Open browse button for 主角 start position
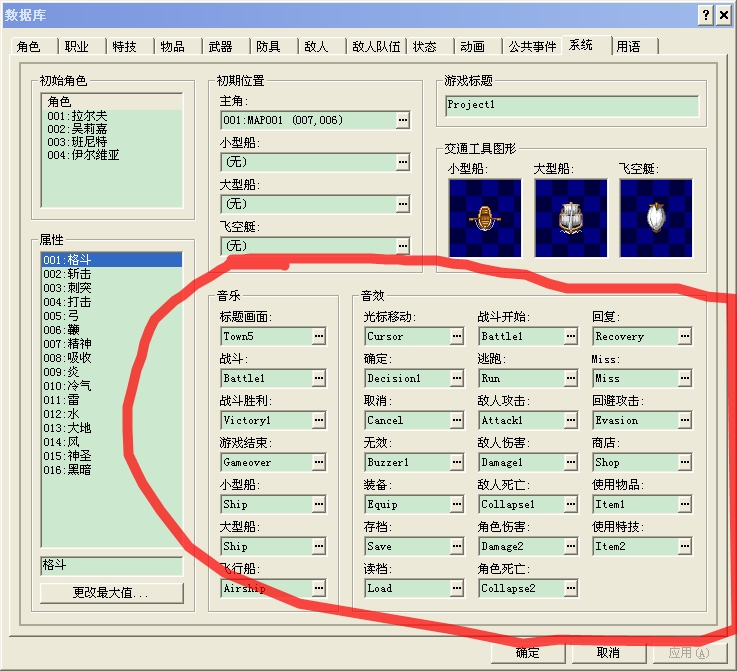 click(403, 120)
